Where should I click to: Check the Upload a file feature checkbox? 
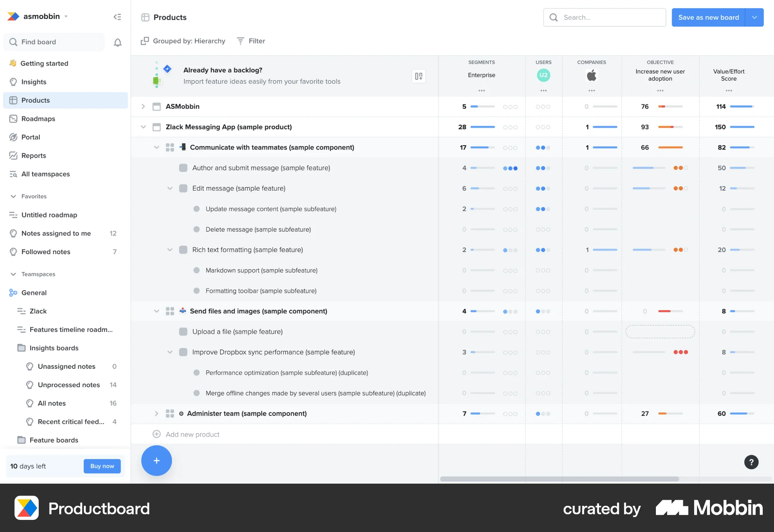[183, 331]
